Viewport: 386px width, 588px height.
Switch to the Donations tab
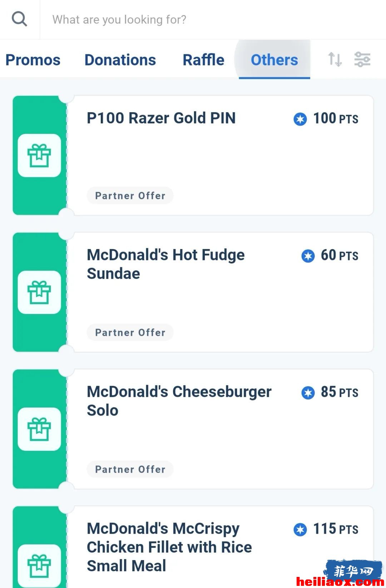point(120,60)
